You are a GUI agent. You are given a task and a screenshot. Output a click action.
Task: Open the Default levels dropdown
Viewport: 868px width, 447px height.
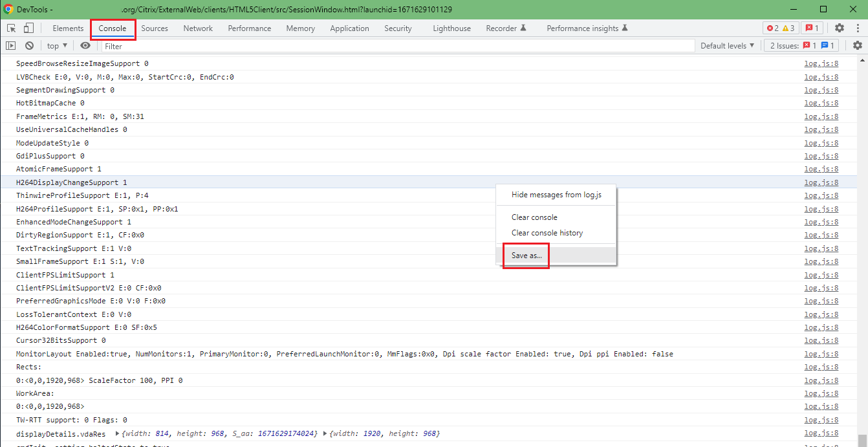[x=727, y=46]
